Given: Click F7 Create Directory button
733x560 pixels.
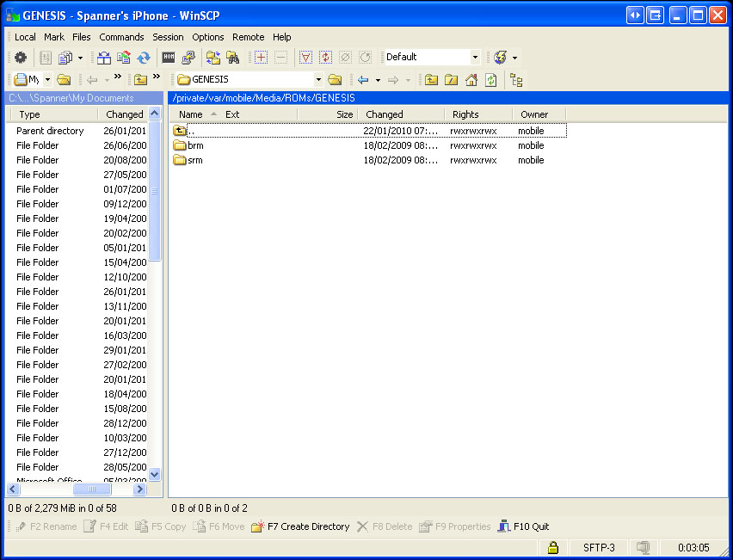Looking at the screenshot, I should point(300,526).
